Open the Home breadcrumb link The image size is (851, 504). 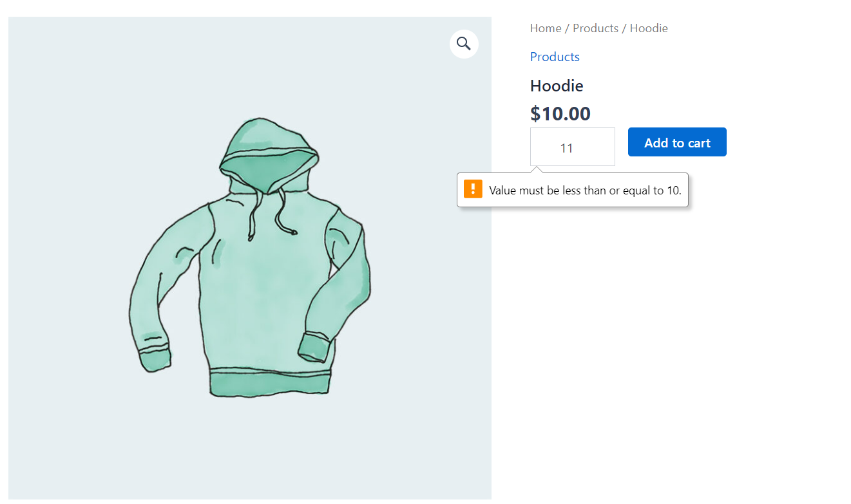point(546,28)
